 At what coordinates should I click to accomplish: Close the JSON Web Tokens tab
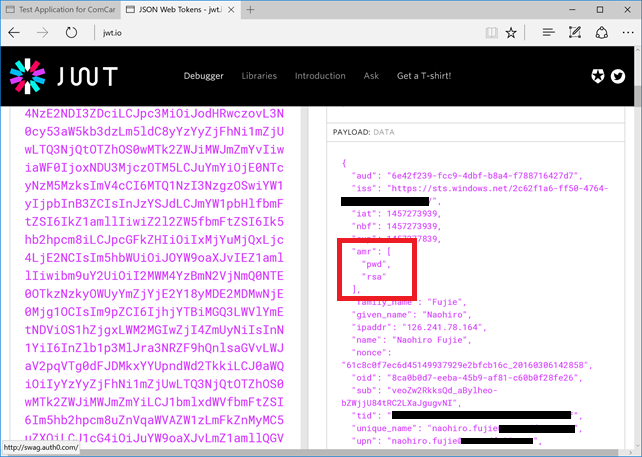[231, 10]
